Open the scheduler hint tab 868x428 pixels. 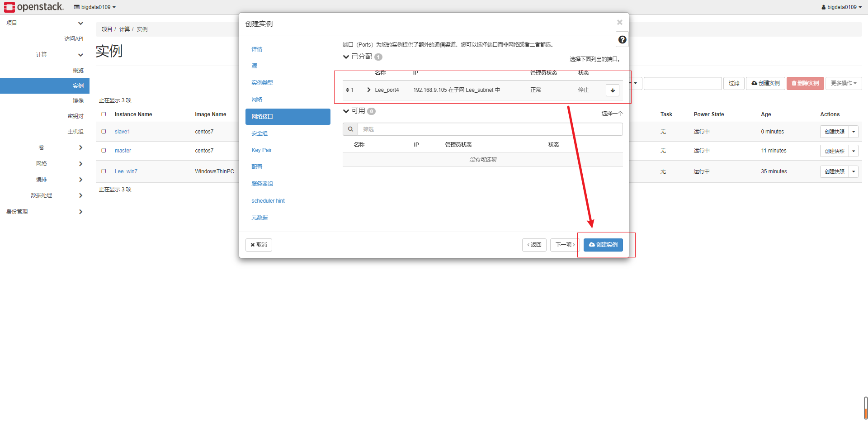(268, 201)
